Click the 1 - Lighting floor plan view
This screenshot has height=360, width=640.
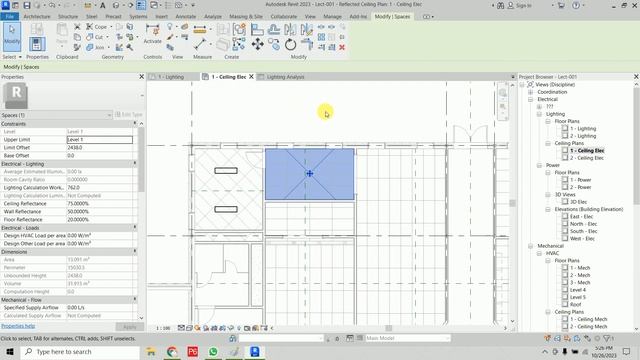(582, 129)
